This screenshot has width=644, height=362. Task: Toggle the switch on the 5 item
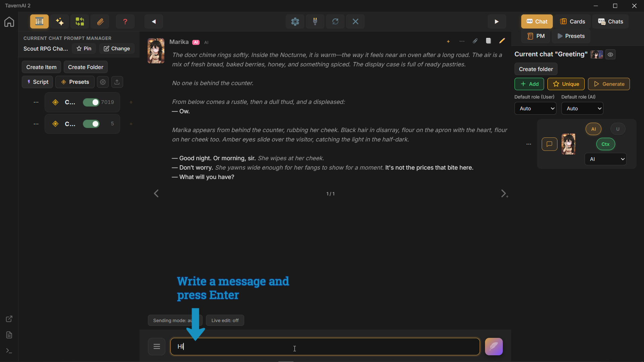click(x=91, y=124)
